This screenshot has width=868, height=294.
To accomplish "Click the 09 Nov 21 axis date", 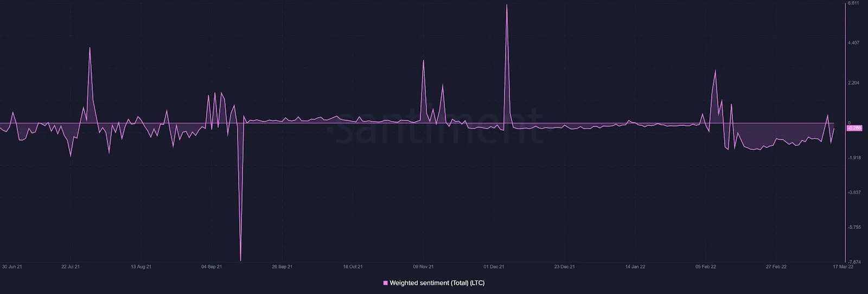I will (x=423, y=267).
